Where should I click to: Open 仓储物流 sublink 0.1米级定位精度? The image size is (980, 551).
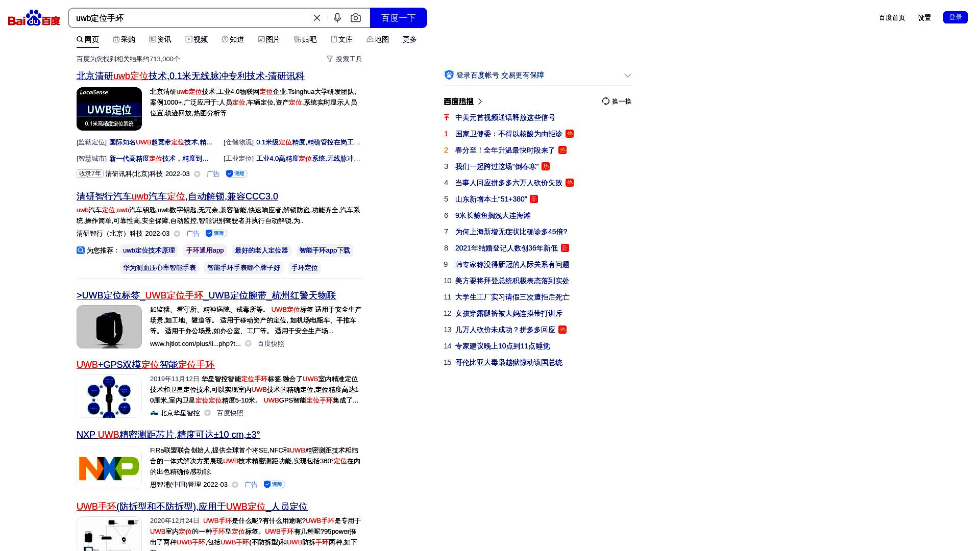[308, 142]
